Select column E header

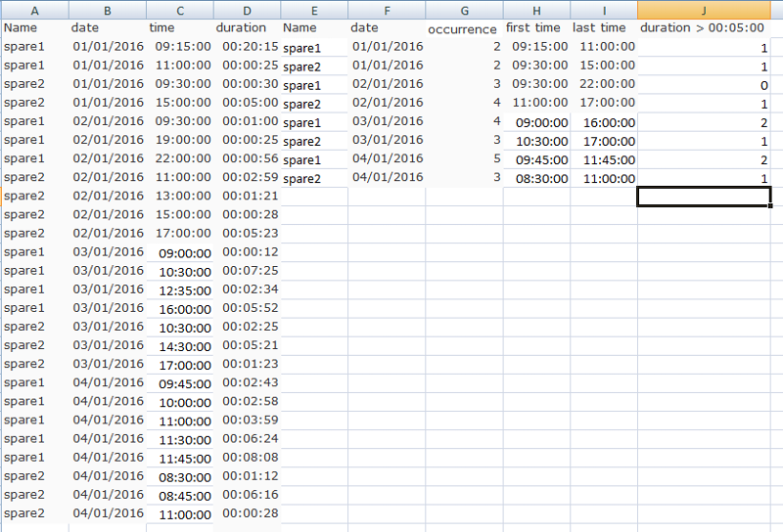coord(314,11)
